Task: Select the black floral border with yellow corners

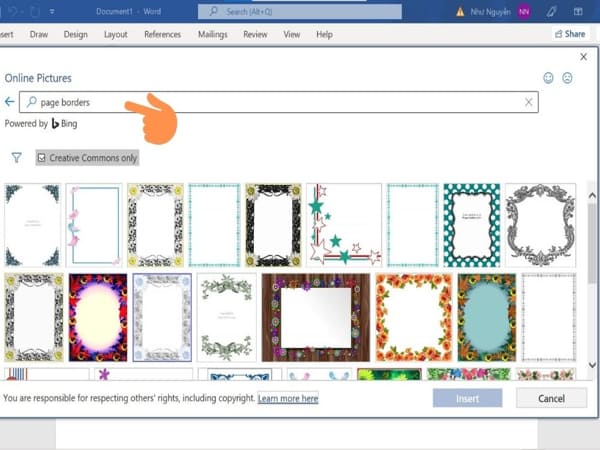Action: [x=273, y=225]
